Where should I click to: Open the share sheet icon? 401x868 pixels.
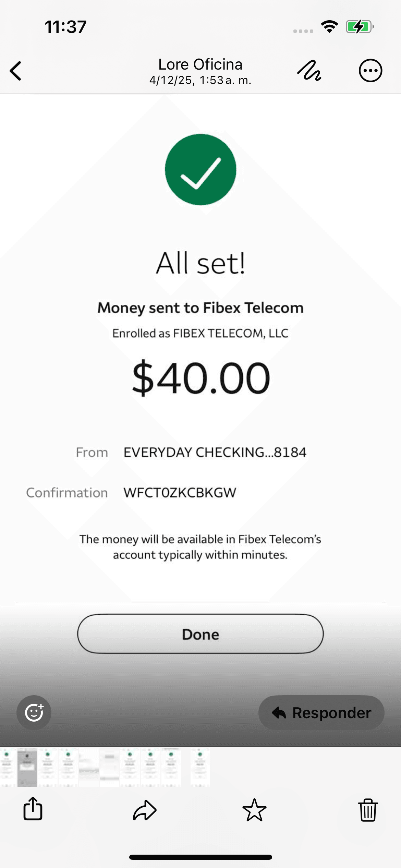pyautogui.click(x=33, y=809)
